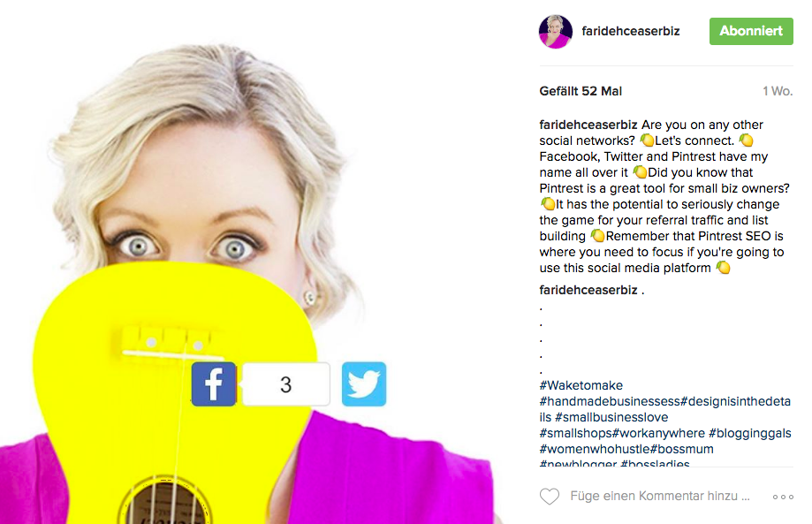Like the post with heart icon
812x524 pixels.
(550, 496)
